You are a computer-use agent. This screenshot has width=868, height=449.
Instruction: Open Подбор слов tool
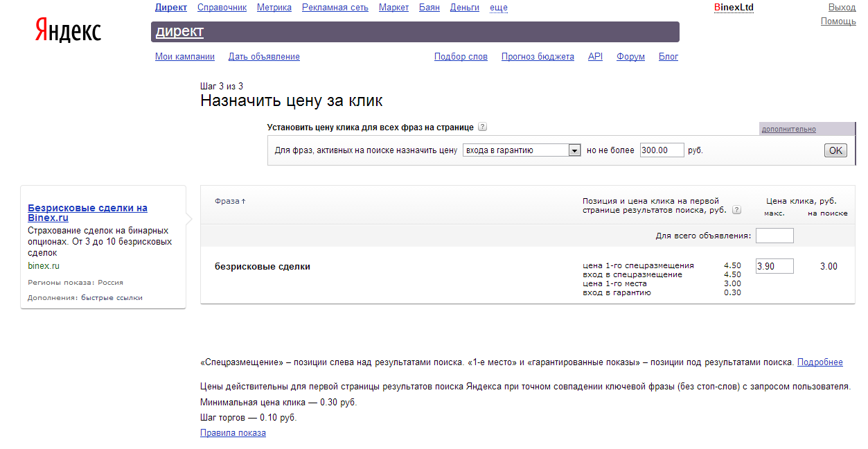tap(461, 57)
